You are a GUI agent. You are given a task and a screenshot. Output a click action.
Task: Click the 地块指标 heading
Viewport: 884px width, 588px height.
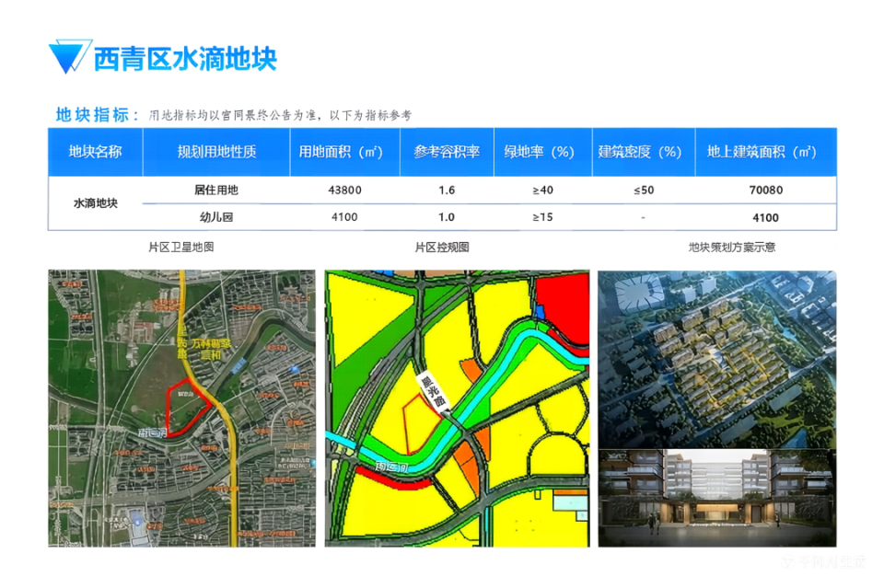click(98, 115)
